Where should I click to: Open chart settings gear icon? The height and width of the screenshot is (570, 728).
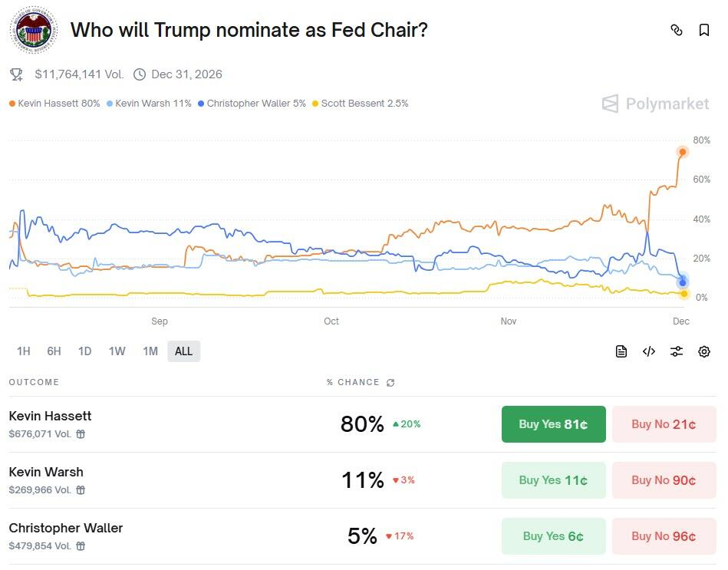point(704,351)
